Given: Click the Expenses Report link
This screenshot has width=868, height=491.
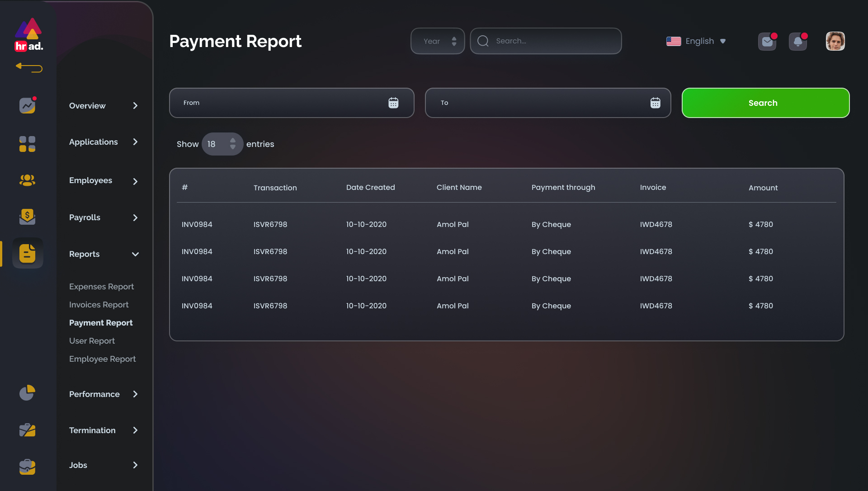Looking at the screenshot, I should (x=101, y=287).
